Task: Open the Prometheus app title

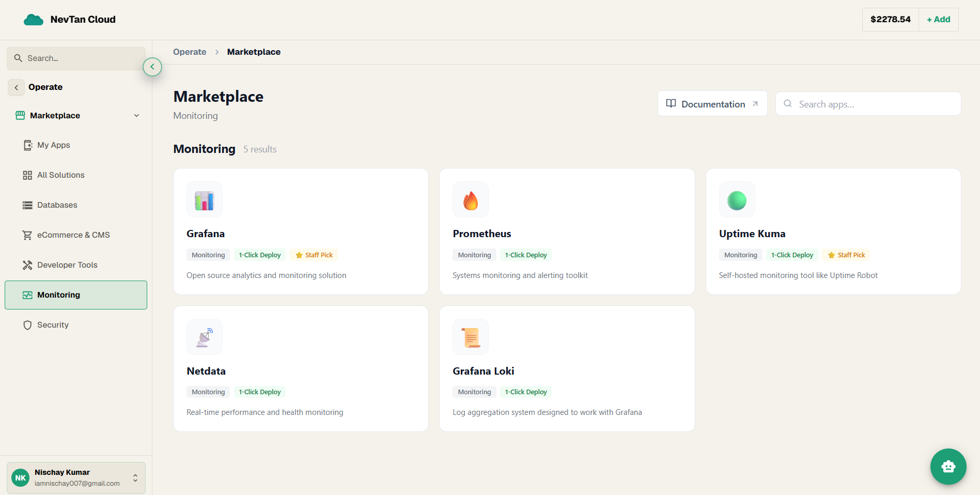Action: point(482,234)
